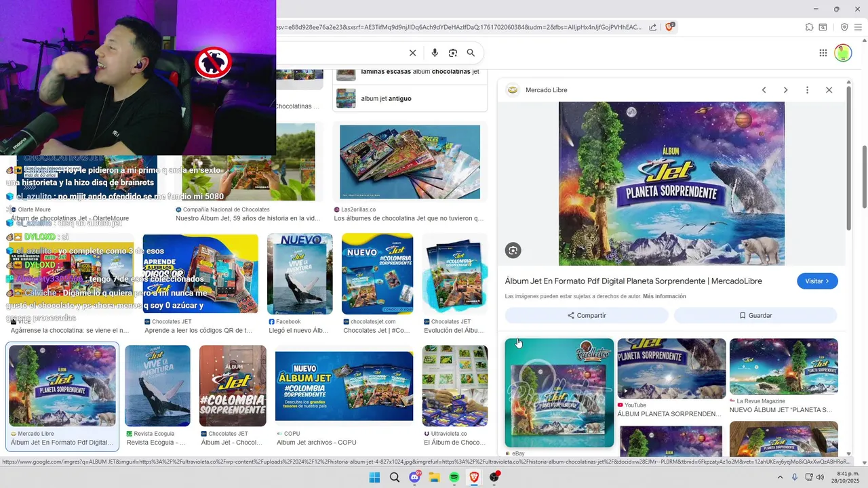Click the page URL address bar

(x=458, y=27)
